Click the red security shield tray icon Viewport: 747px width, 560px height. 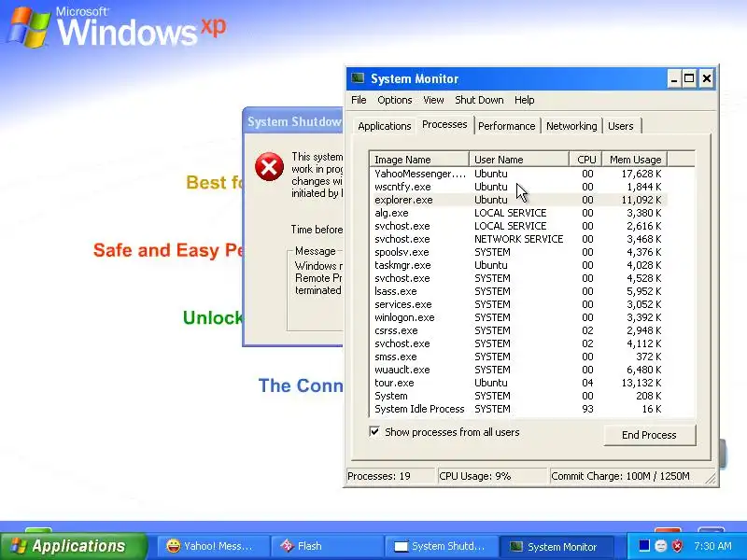pos(677,545)
